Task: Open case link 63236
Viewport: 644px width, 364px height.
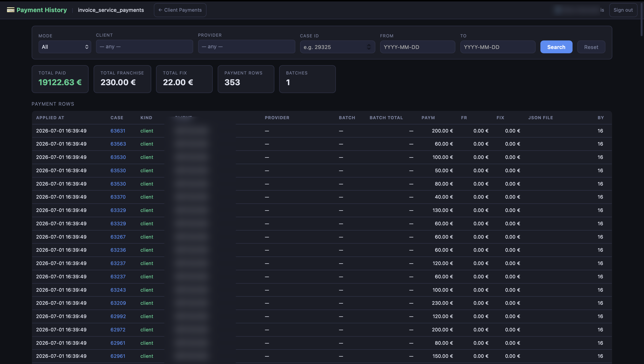Action: tap(118, 250)
